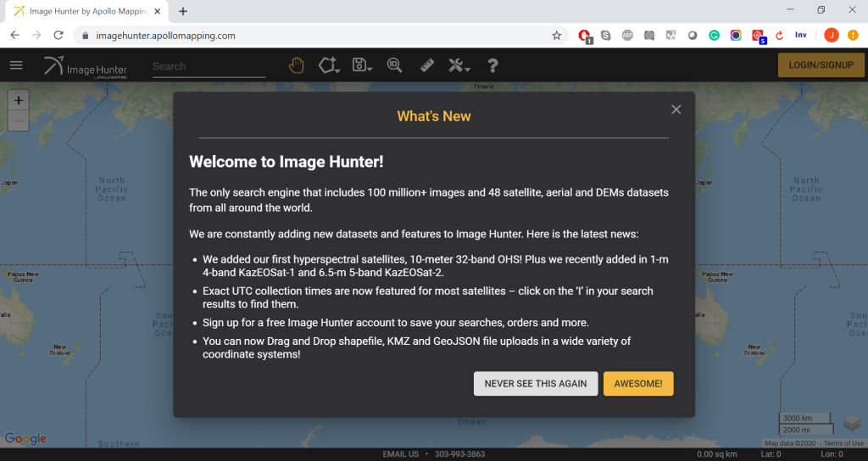Select the Pan hand tool

click(297, 65)
